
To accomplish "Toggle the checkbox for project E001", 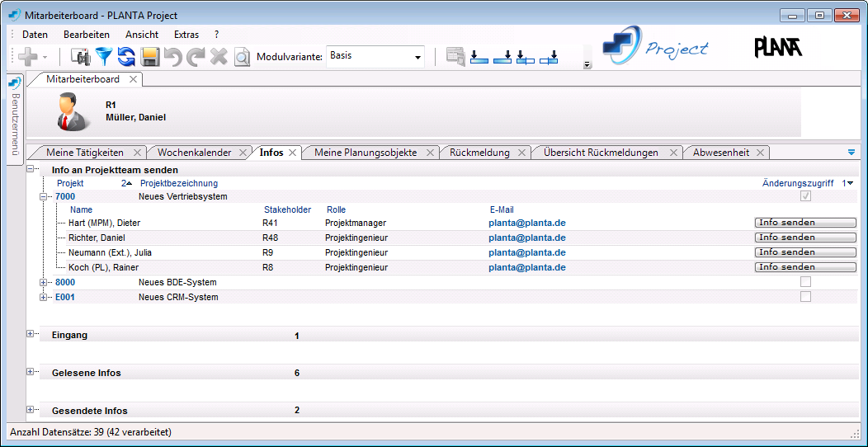I will (805, 297).
